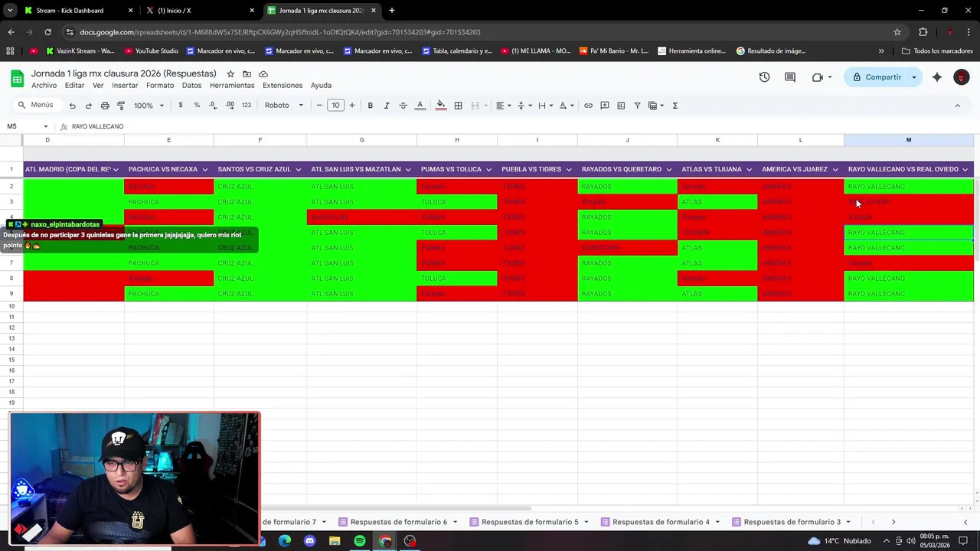Toggle bold formatting
Screen dimensions: 980x551
(370, 106)
